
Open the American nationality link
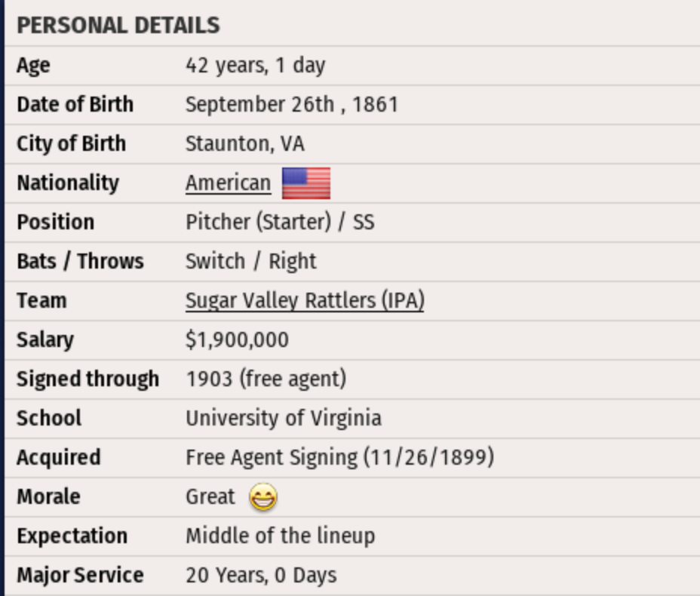click(x=228, y=183)
